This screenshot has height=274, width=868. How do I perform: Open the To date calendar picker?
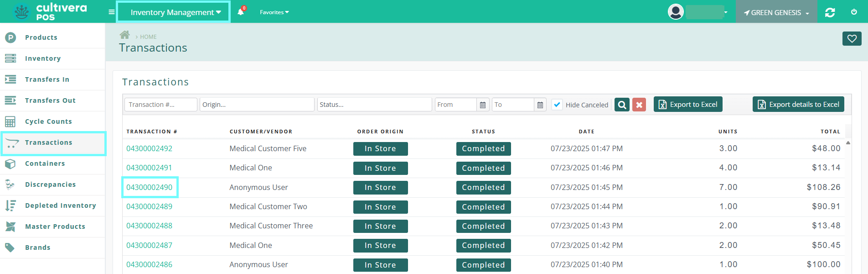click(540, 105)
